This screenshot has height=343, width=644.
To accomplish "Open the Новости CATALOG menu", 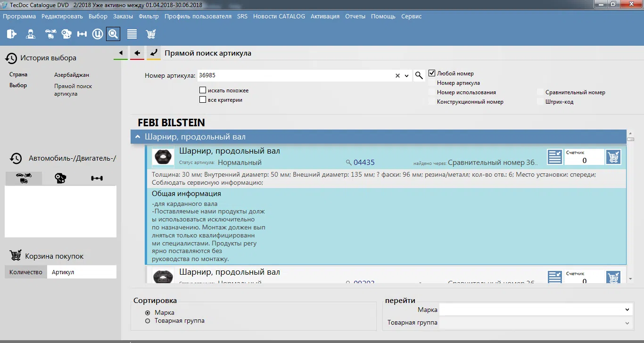I will click(279, 16).
